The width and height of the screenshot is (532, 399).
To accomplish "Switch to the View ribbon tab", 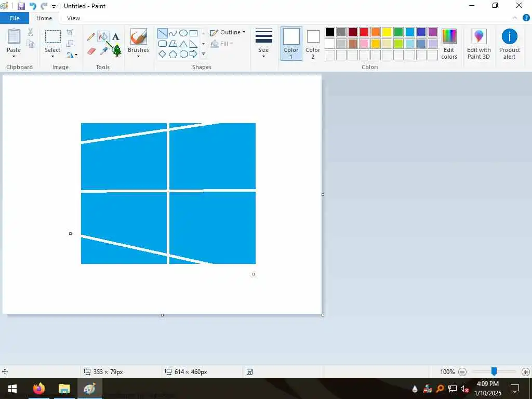I will coord(73,18).
